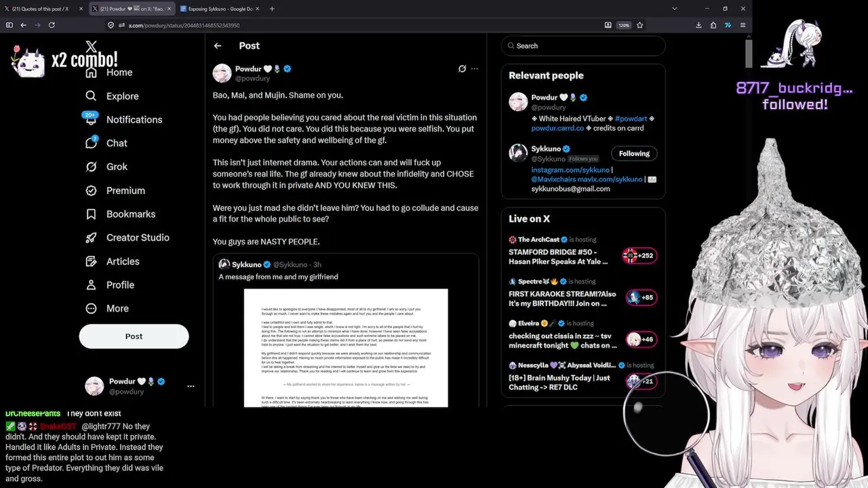The height and width of the screenshot is (488, 868).
Task: Open Articles from the sidebar
Action: tap(113, 262)
